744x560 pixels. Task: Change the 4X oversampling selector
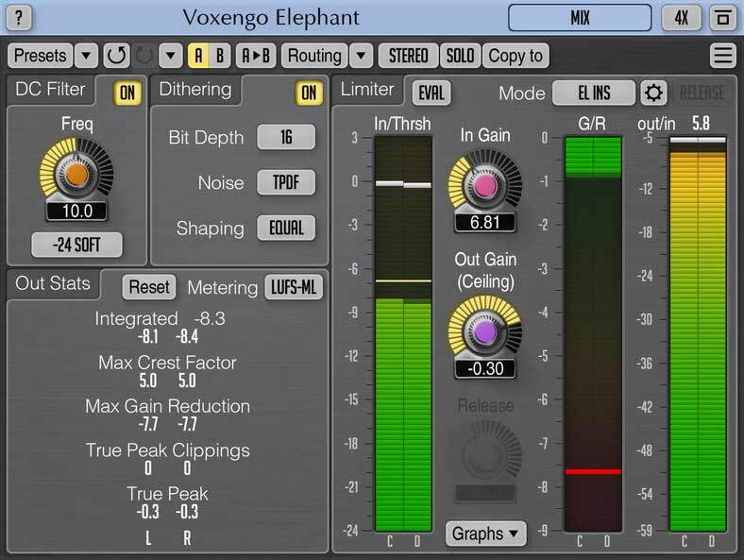tap(681, 18)
